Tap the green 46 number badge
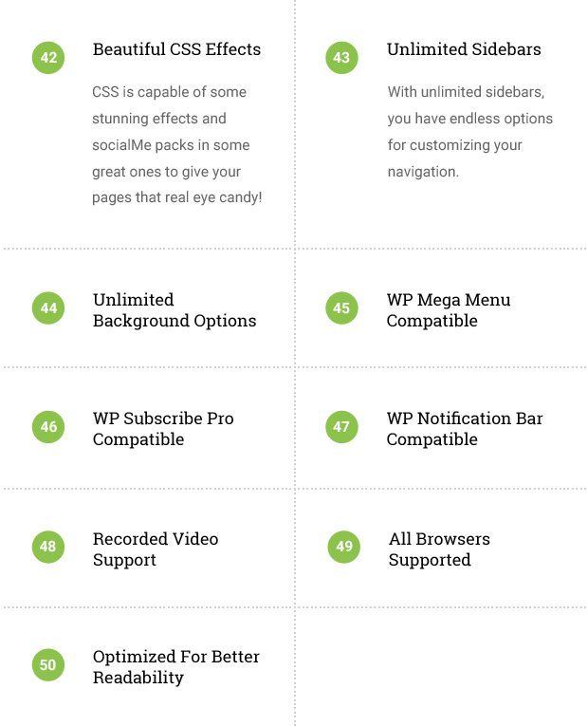This screenshot has width=588, height=726. [48, 426]
